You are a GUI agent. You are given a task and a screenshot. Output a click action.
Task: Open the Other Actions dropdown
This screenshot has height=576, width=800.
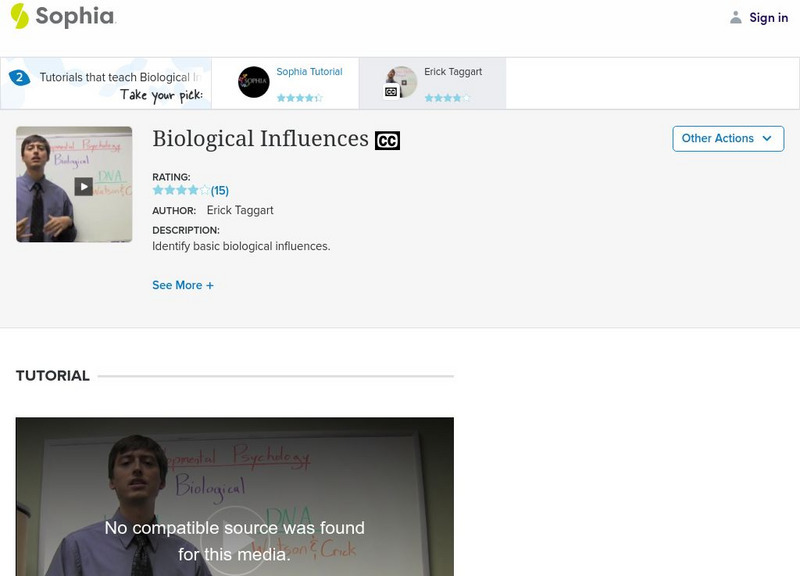(x=726, y=139)
